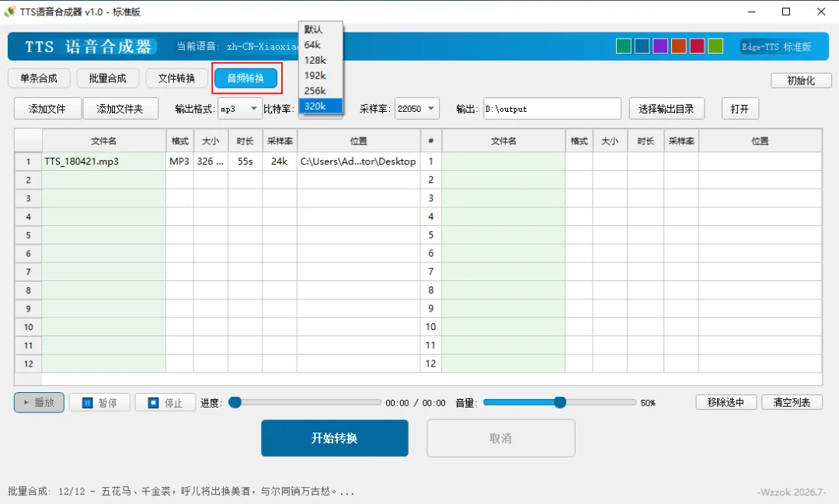Click the TTS app icon in title bar
The height and width of the screenshot is (504, 839).
(9, 11)
